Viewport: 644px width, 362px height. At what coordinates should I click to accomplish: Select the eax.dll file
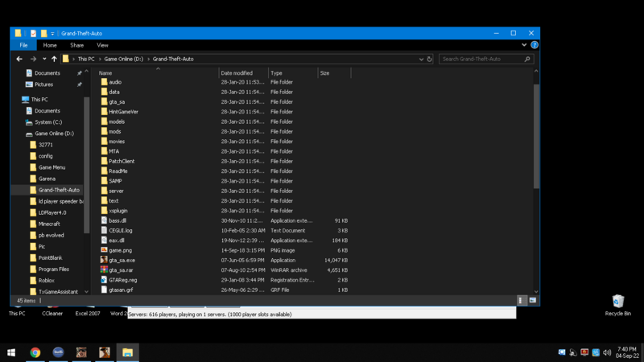pos(116,241)
